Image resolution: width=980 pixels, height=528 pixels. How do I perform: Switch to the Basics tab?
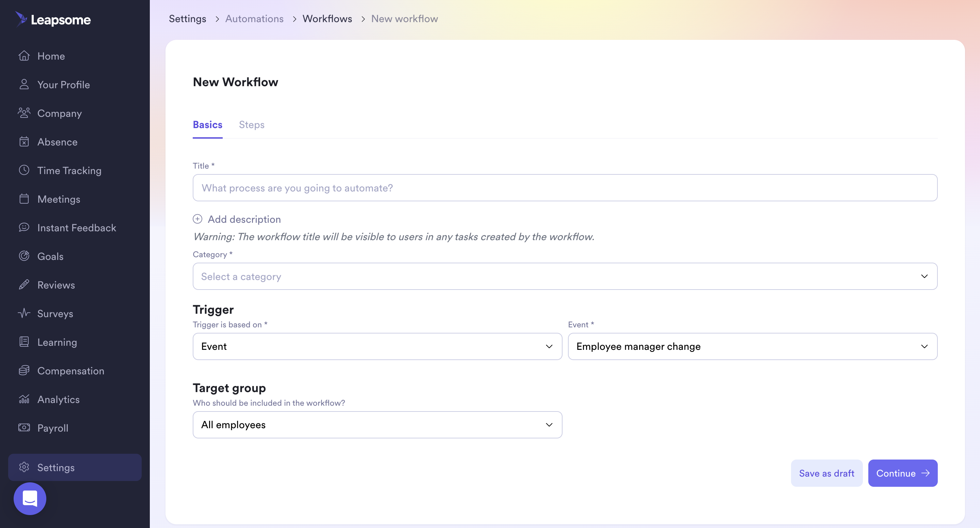[207, 124]
